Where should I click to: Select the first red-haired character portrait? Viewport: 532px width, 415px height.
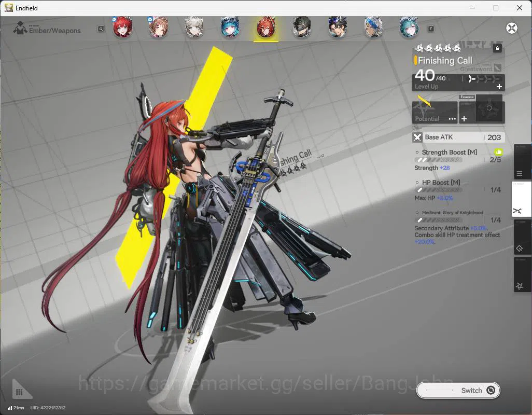(x=122, y=27)
